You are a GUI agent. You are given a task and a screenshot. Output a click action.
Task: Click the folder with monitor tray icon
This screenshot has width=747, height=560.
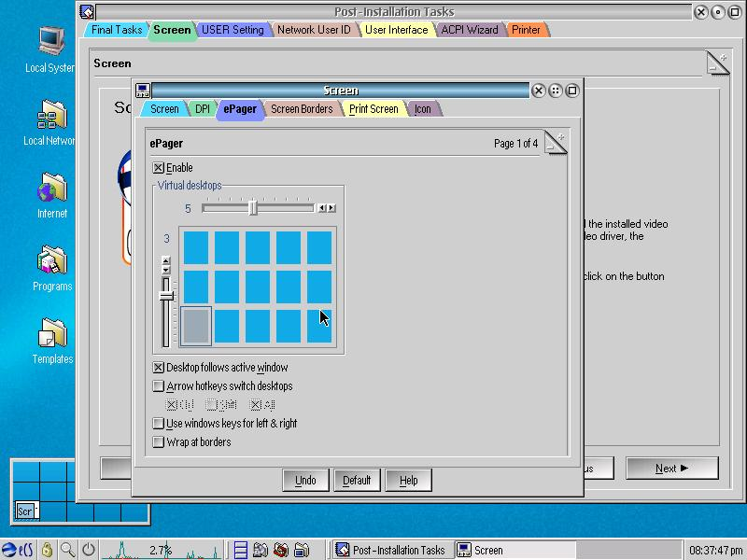click(302, 550)
